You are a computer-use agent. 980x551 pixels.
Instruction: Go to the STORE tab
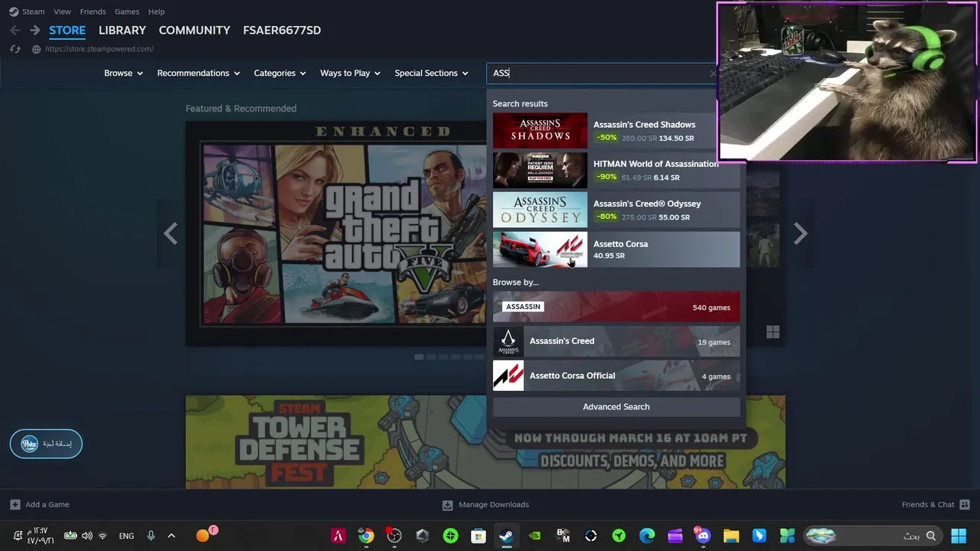67,31
